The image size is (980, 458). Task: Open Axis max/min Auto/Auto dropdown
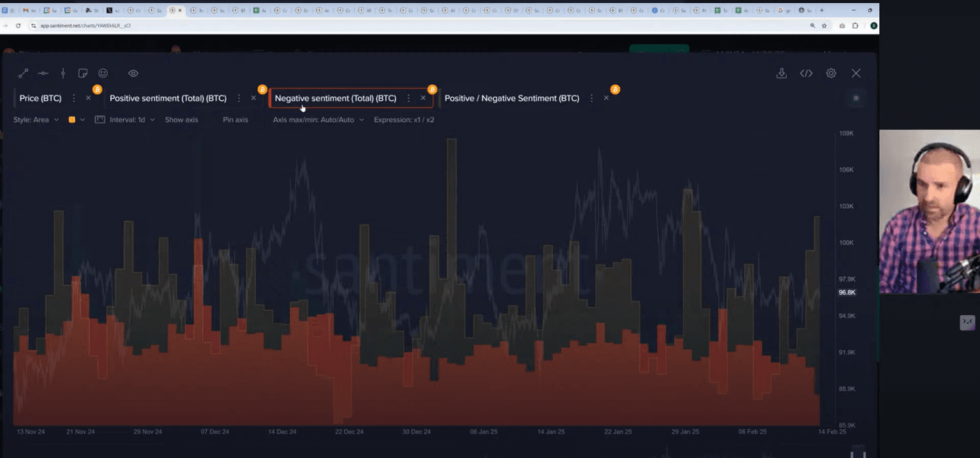(318, 120)
